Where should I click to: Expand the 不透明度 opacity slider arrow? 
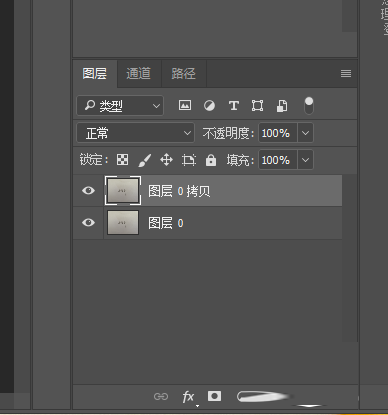tap(305, 133)
